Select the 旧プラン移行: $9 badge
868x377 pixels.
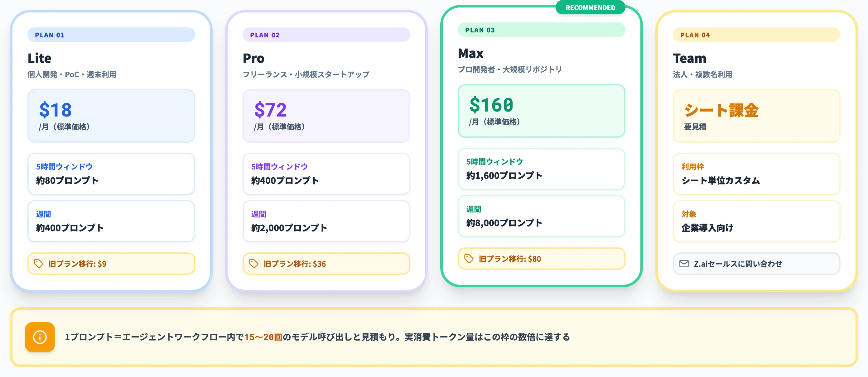click(111, 264)
